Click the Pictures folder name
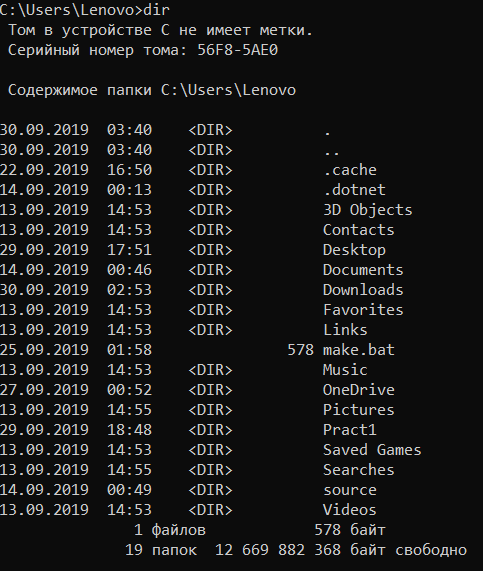Screen dimensions: 483x571 click(358, 410)
